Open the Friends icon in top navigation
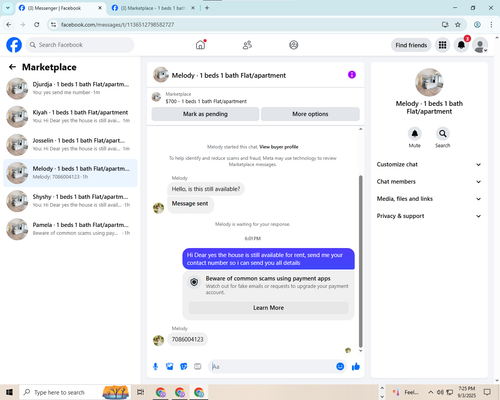Screen dimensions: 500x400 (x=247, y=45)
